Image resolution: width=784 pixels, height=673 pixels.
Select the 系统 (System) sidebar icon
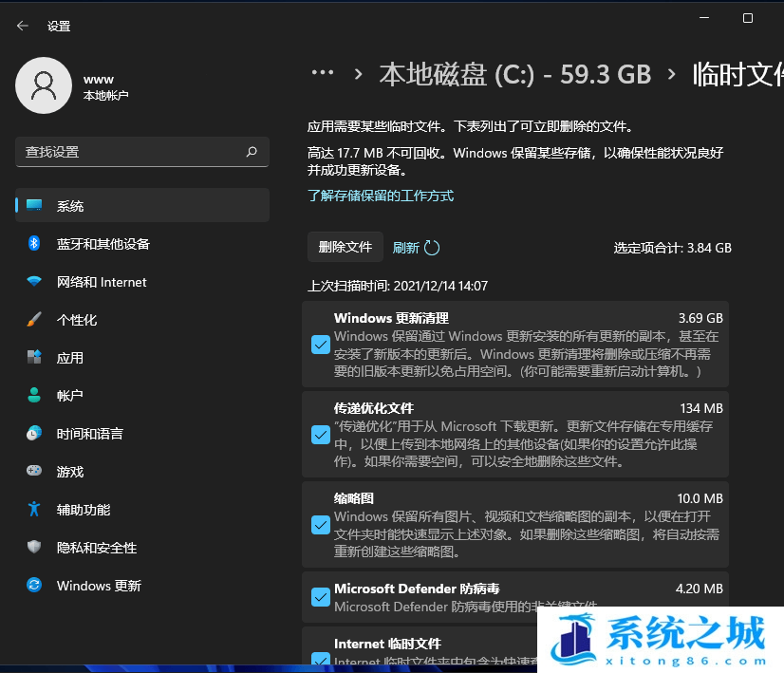35,205
